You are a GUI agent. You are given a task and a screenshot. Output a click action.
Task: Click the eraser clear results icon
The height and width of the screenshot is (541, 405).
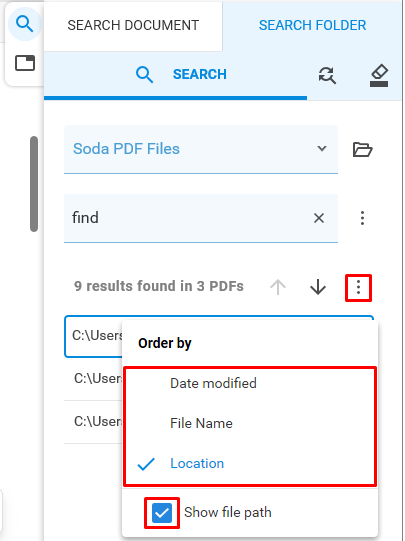[x=379, y=75]
